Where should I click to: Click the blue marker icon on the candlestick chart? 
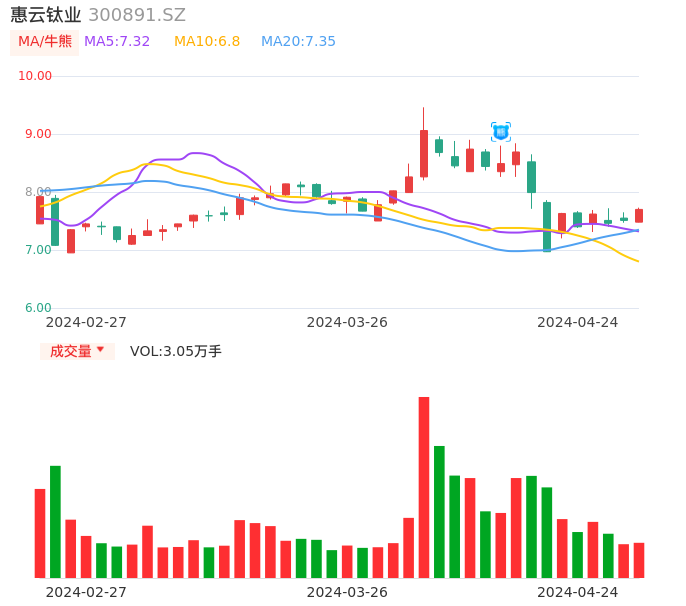coord(501,131)
